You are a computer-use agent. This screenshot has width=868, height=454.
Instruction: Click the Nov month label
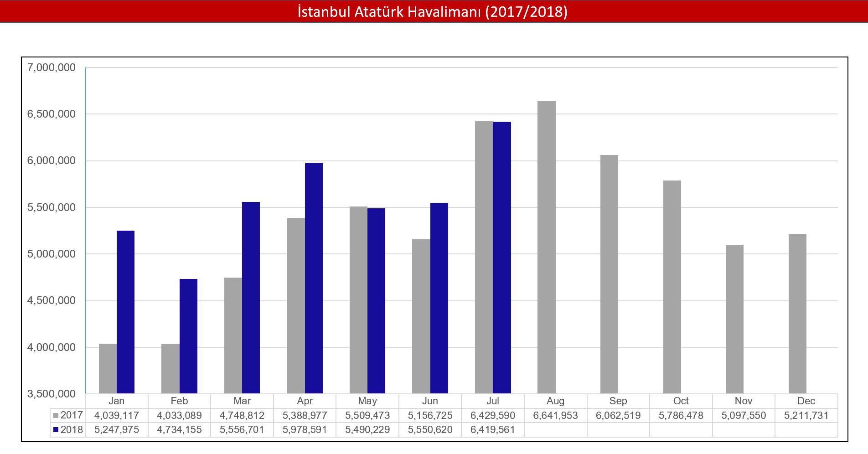[744, 401]
